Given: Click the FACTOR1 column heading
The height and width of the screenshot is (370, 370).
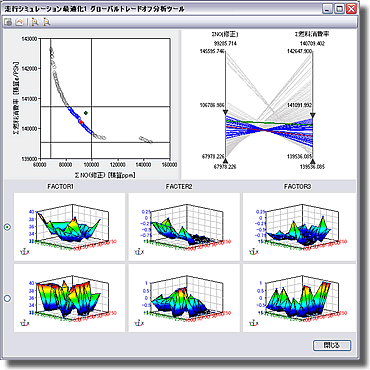Looking at the screenshot, I should tap(61, 187).
